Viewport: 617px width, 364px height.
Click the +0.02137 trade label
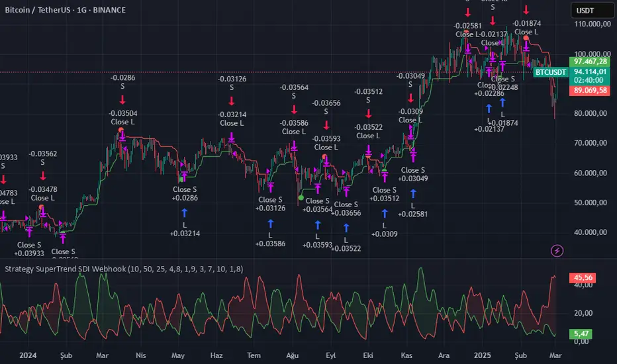(x=489, y=129)
